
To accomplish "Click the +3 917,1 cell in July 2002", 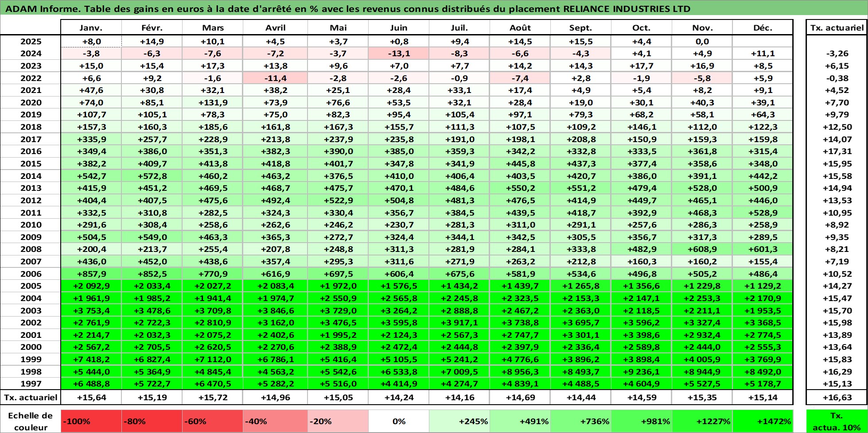I will click(x=459, y=323).
